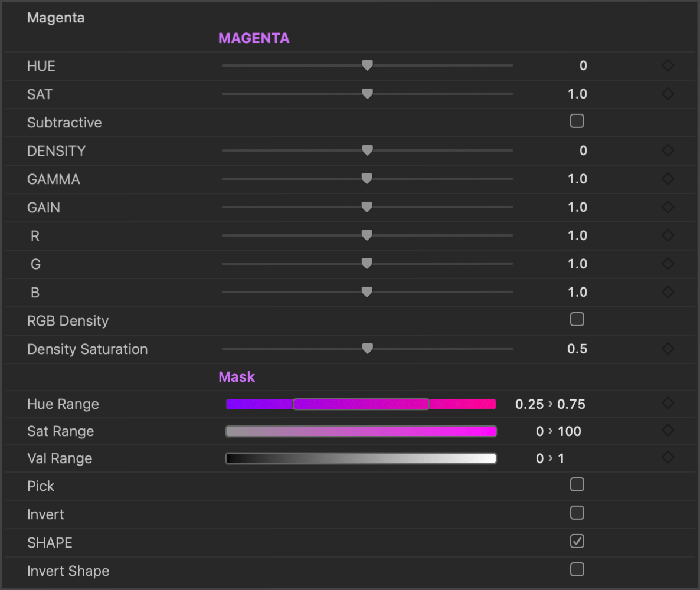
Task: Click the keyframe diamond for HUE
Action: click(668, 65)
